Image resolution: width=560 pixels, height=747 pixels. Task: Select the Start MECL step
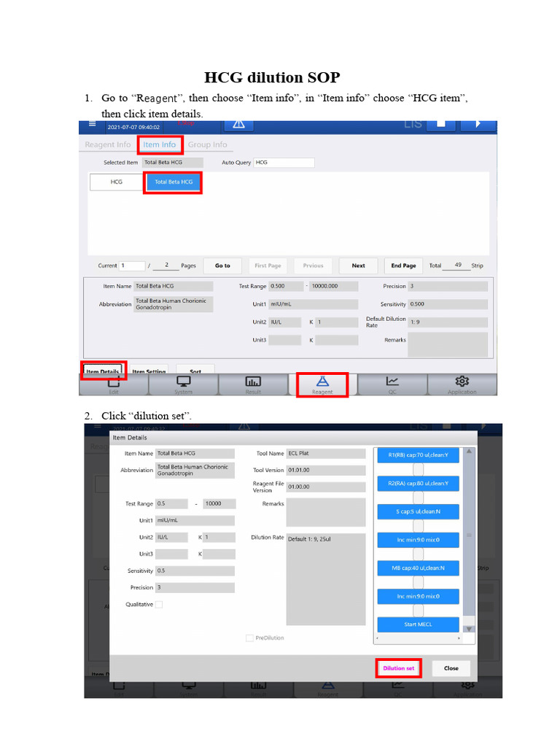point(418,624)
